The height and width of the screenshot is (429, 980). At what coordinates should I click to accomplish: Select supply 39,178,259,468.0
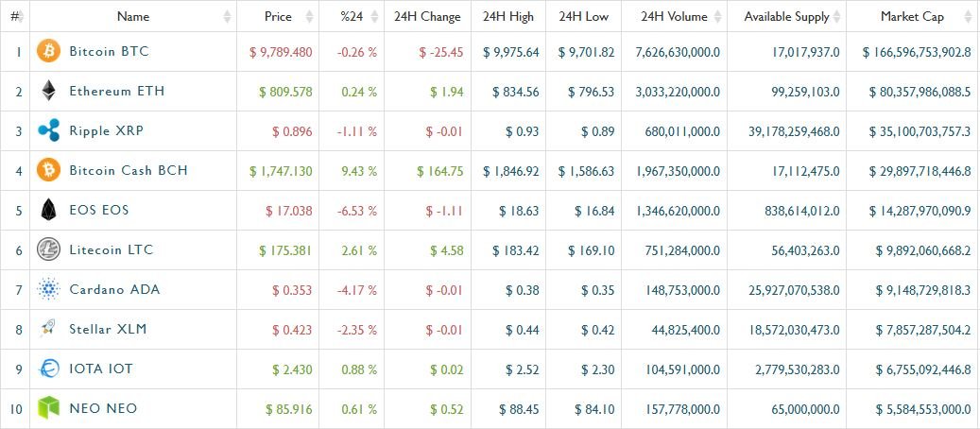794,132
